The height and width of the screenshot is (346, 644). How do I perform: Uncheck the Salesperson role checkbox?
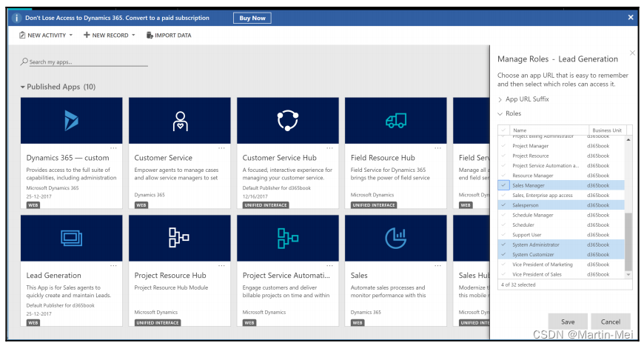tap(503, 204)
